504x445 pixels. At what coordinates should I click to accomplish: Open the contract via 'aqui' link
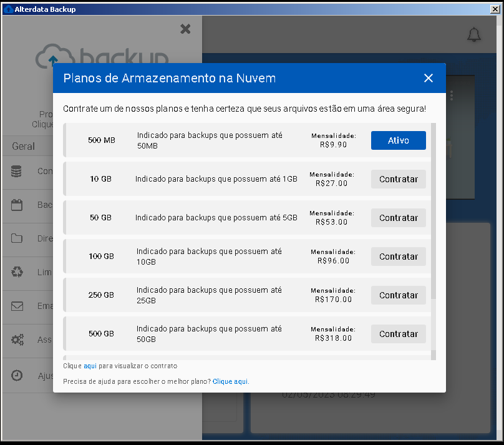point(90,366)
